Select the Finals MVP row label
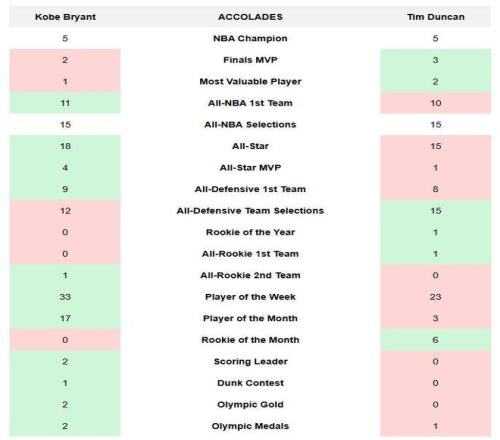The width and height of the screenshot is (500, 440). click(x=250, y=60)
